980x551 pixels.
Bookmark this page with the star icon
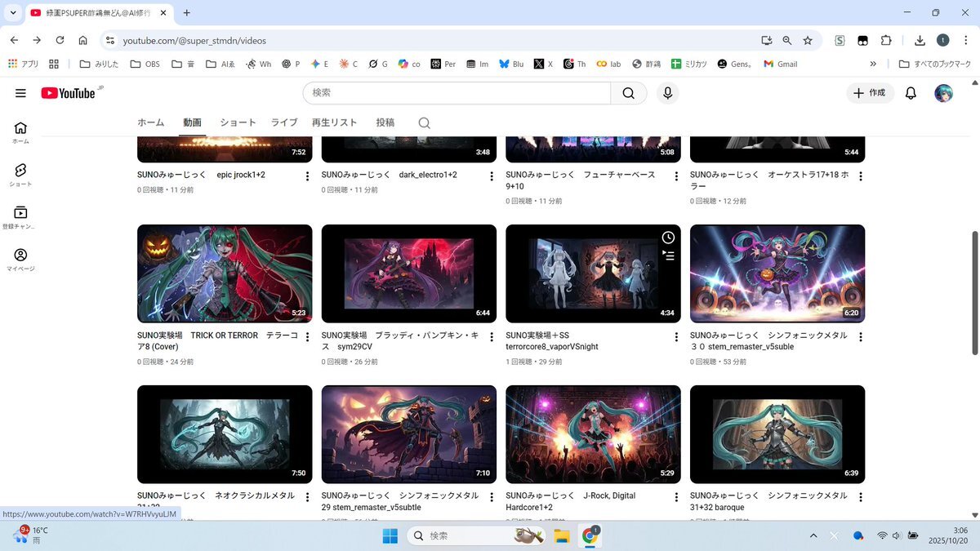(x=808, y=40)
